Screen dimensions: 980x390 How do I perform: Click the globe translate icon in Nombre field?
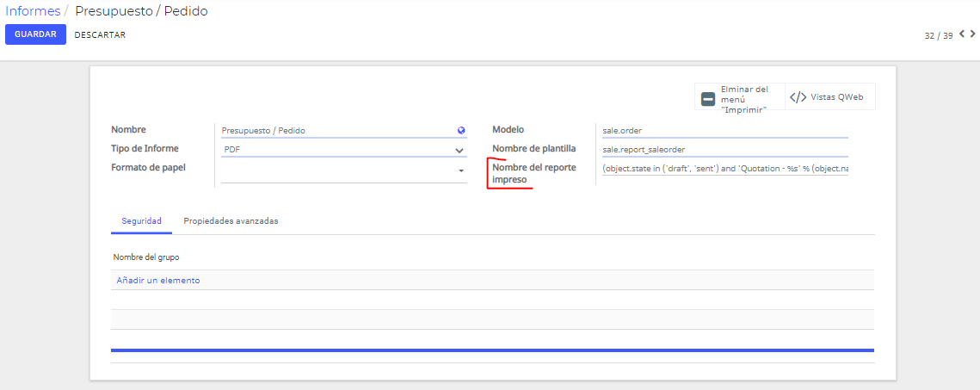pos(461,131)
